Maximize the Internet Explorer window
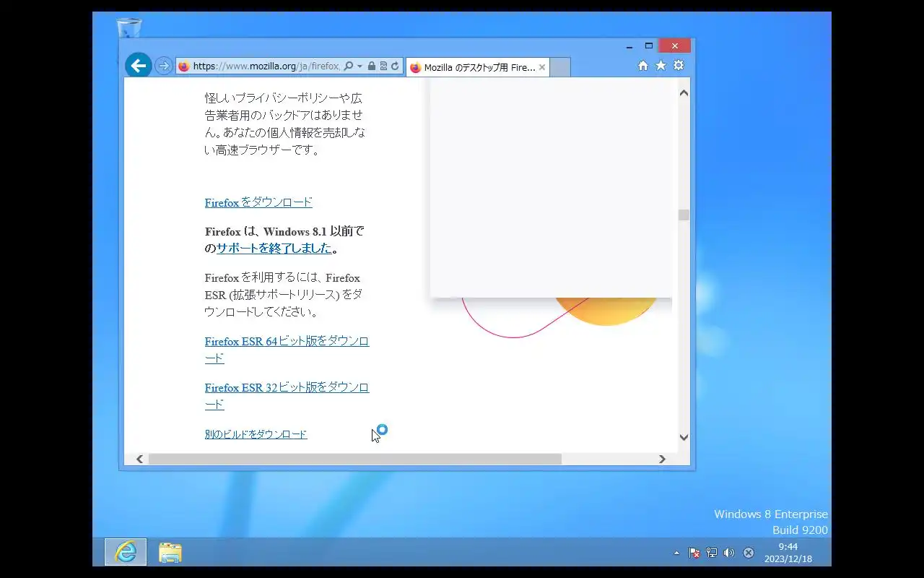924x578 pixels. (648, 46)
